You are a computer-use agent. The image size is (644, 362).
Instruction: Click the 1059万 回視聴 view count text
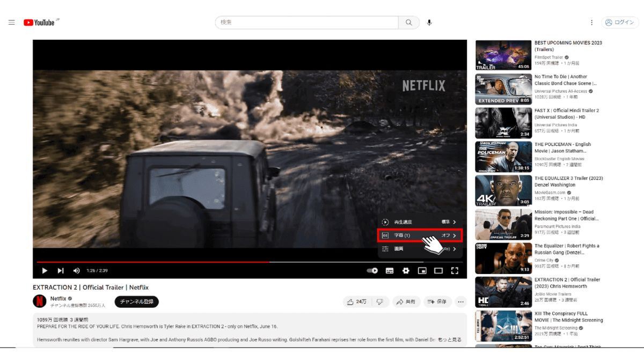pyautogui.click(x=52, y=320)
